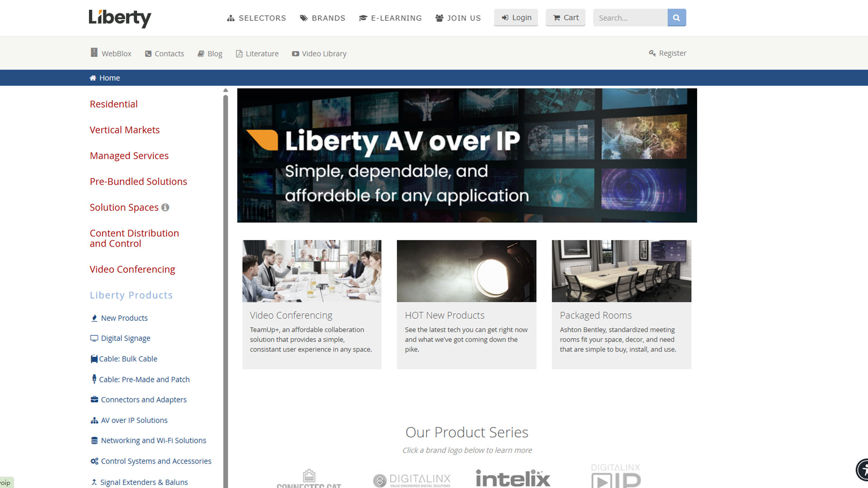This screenshot has width=868, height=488.
Task: Click the Networking database stack icon
Action: (94, 441)
